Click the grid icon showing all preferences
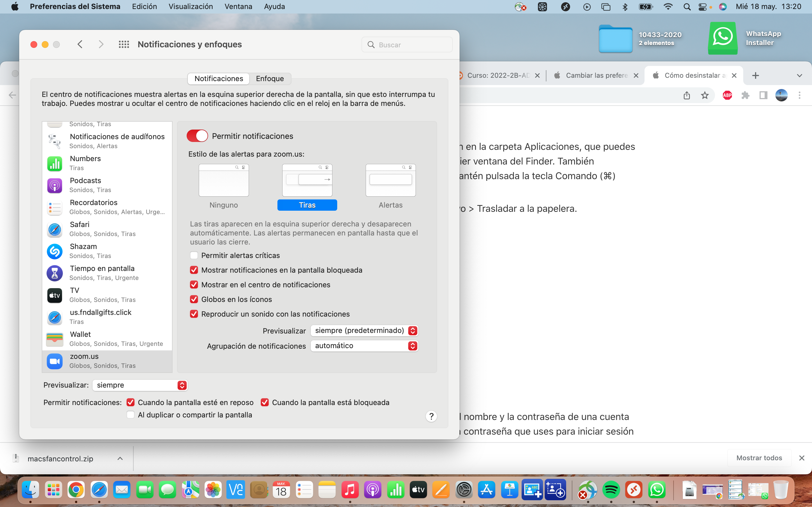This screenshot has width=812, height=507. (124, 44)
